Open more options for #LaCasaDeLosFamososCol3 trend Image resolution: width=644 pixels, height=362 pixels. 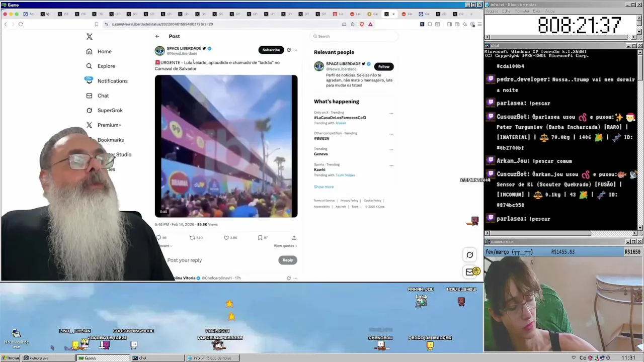point(391,114)
